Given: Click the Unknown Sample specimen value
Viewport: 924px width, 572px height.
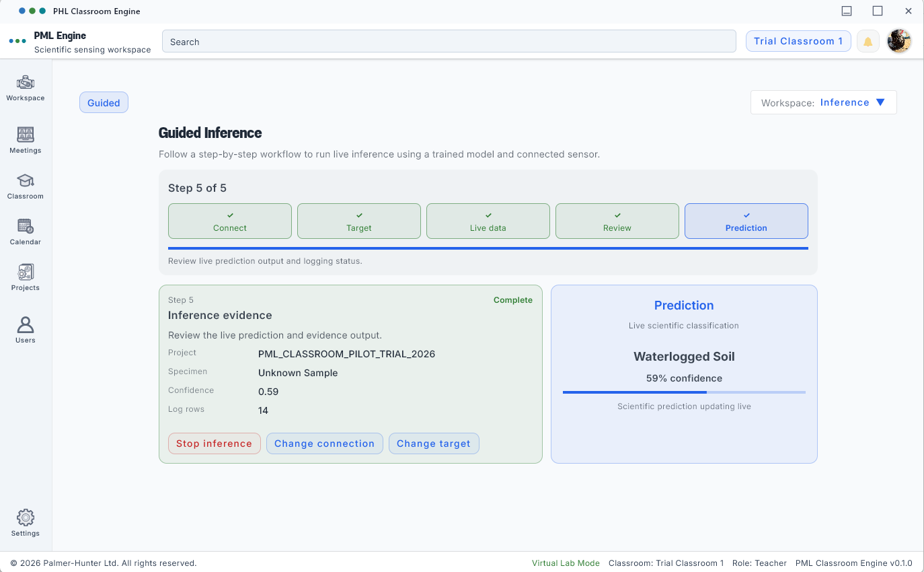Looking at the screenshot, I should 298,373.
